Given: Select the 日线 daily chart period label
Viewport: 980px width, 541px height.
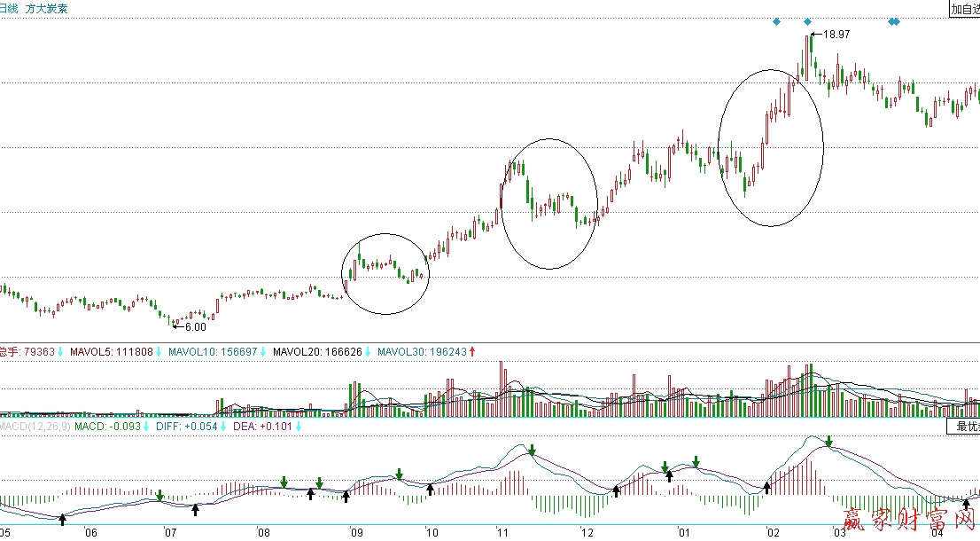Looking at the screenshot, I should point(9,9).
